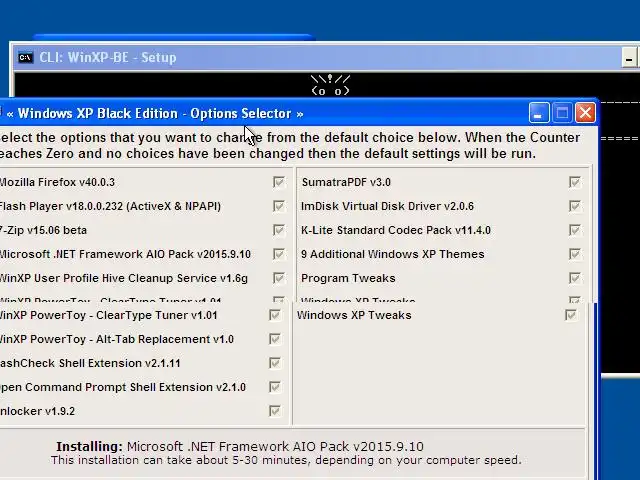
Task: Toggle the User Profile Hive Cleanup Service checkbox
Action: pos(279,278)
